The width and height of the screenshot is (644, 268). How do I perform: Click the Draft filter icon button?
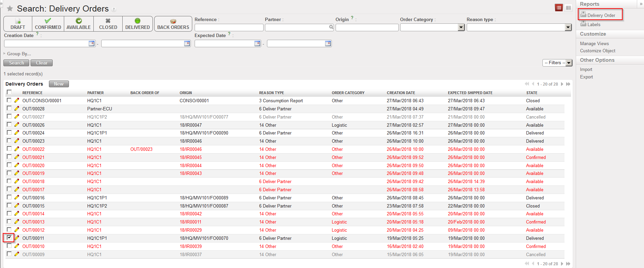pyautogui.click(x=18, y=24)
